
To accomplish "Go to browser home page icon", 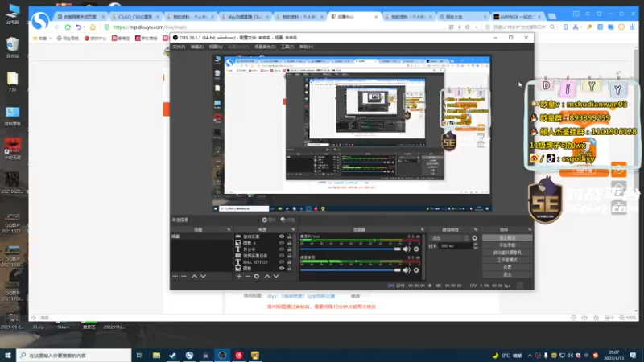I will coord(93,27).
